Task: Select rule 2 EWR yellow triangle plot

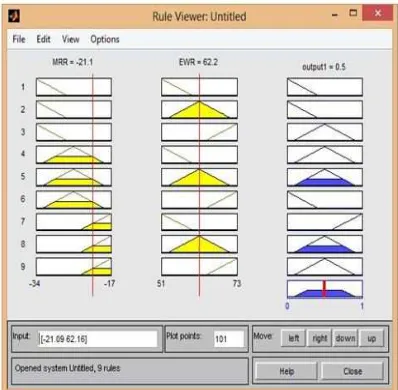Action: (x=199, y=109)
